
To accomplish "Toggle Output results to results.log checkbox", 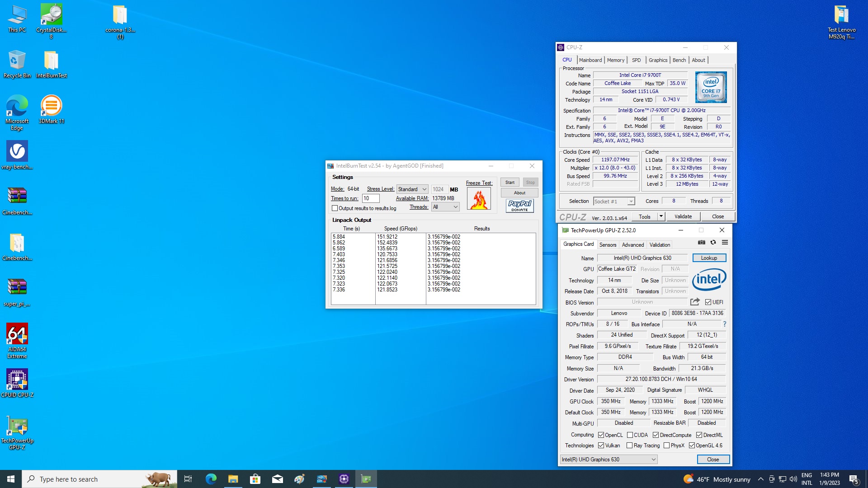I will click(335, 208).
